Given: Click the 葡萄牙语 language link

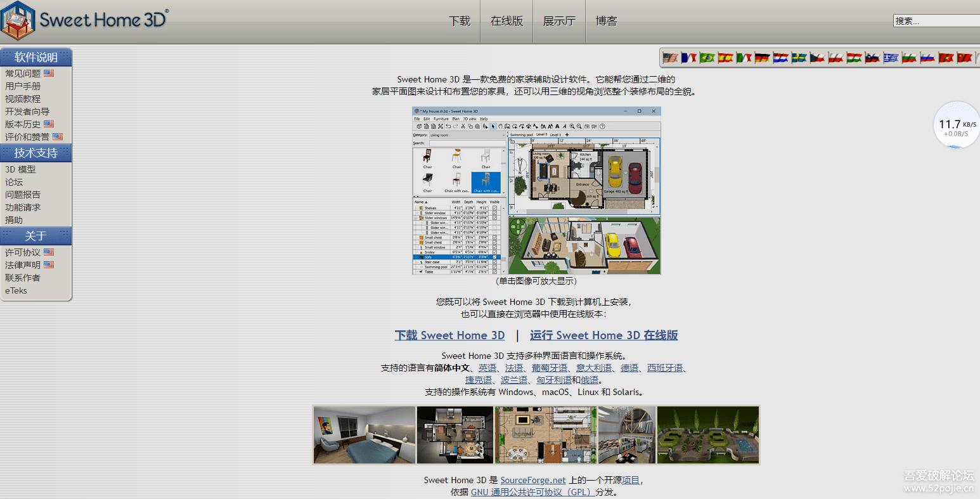Looking at the screenshot, I should coord(550,368).
